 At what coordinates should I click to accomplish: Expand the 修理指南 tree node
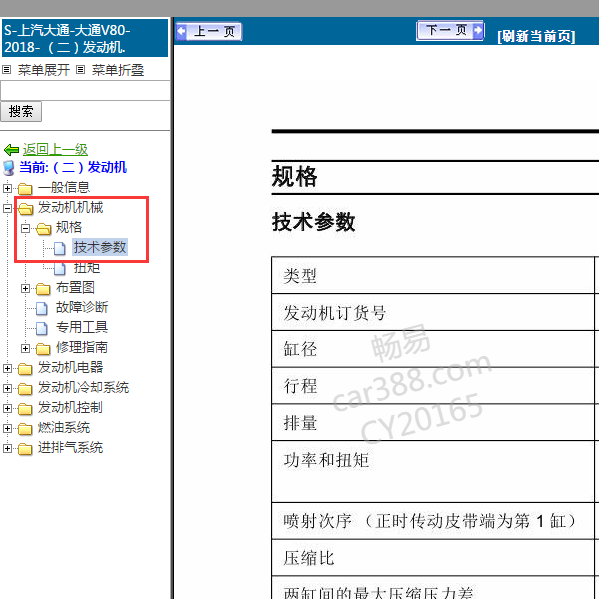pyautogui.click(x=26, y=348)
